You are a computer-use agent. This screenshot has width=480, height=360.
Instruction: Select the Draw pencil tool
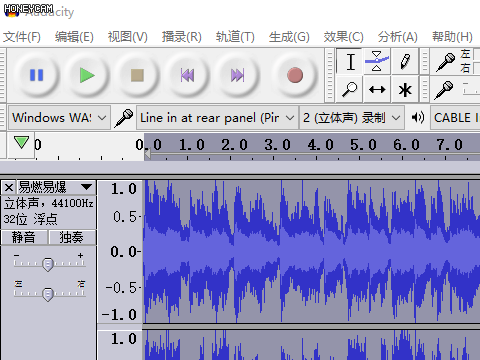(x=405, y=62)
